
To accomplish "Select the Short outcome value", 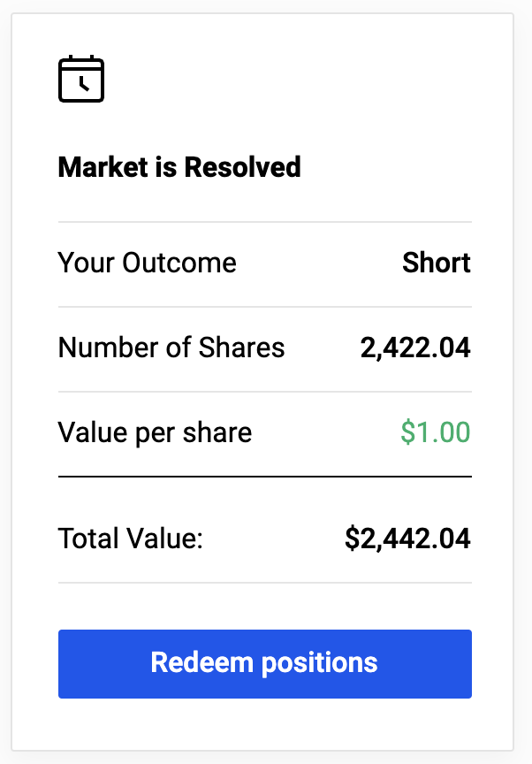I will 437,263.
